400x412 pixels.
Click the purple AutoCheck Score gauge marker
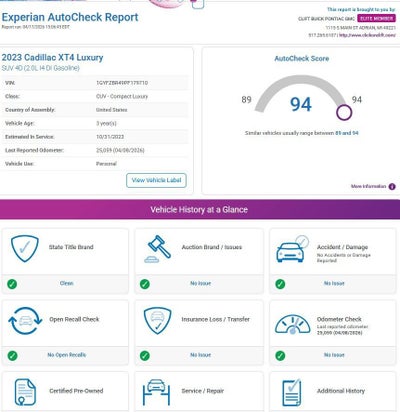[x=344, y=113]
